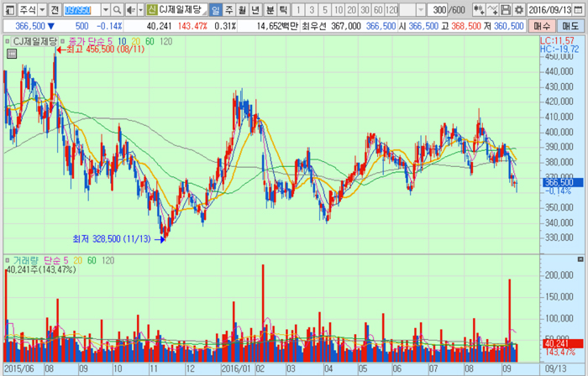Open the calendar date picker icon
Viewport: 588px width, 376px height.
[579, 10]
